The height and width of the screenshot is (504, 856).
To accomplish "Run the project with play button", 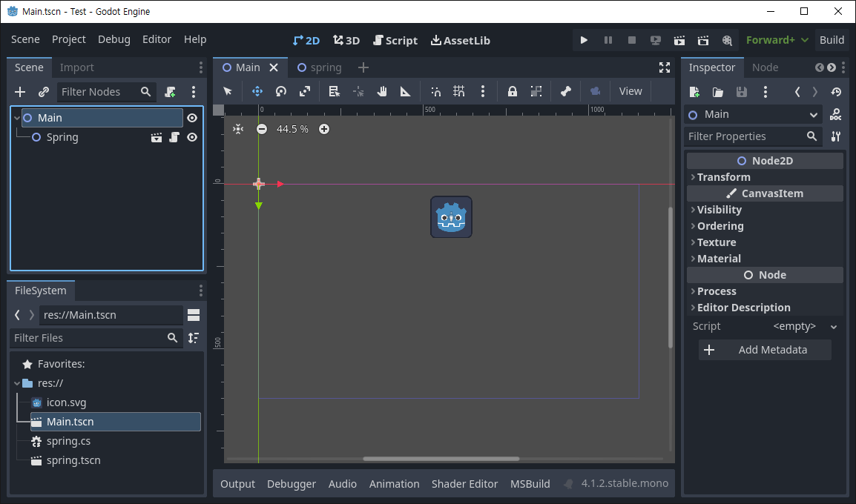I will (x=584, y=40).
